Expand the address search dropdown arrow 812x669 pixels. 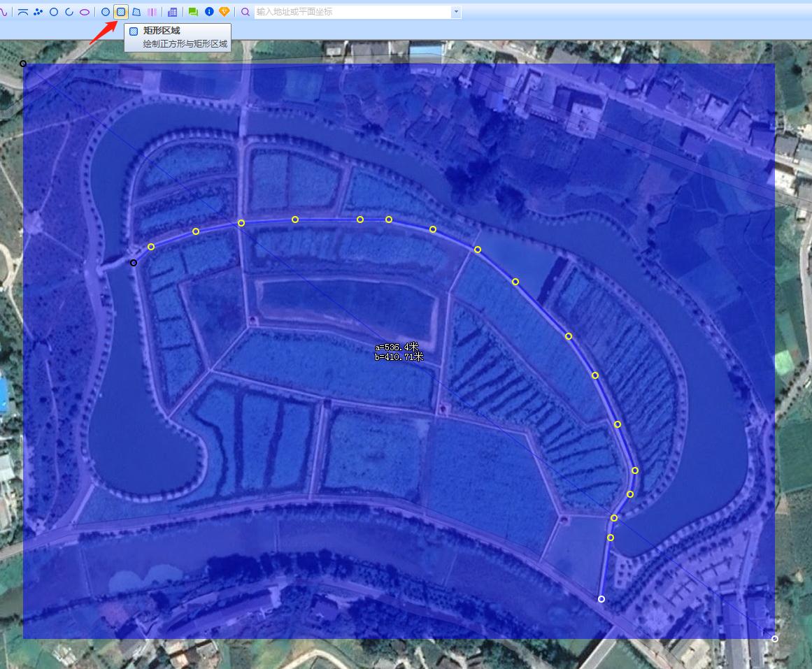click(457, 12)
